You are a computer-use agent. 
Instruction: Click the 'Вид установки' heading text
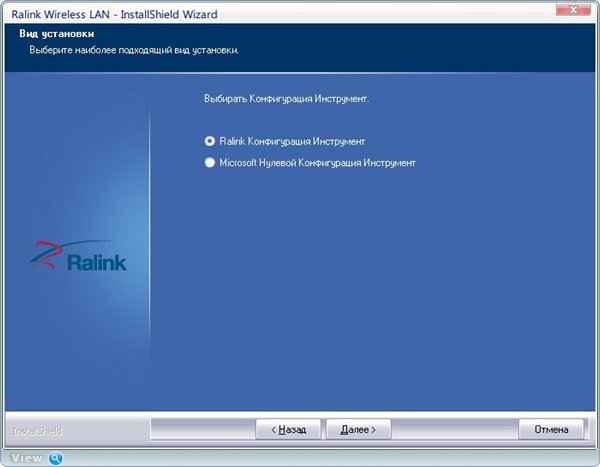[x=57, y=34]
